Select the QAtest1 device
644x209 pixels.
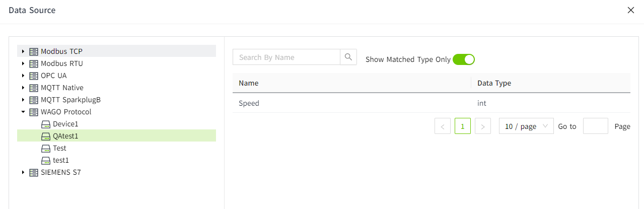(x=65, y=136)
